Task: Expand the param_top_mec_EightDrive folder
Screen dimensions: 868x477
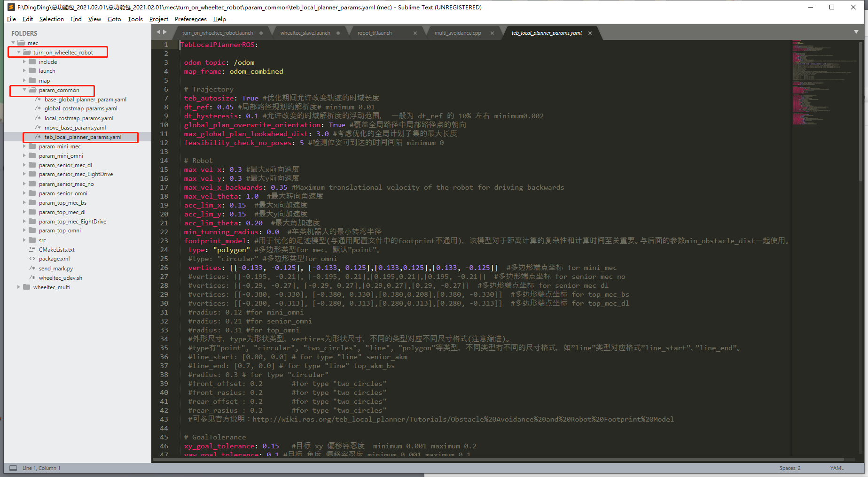Action: coord(24,221)
